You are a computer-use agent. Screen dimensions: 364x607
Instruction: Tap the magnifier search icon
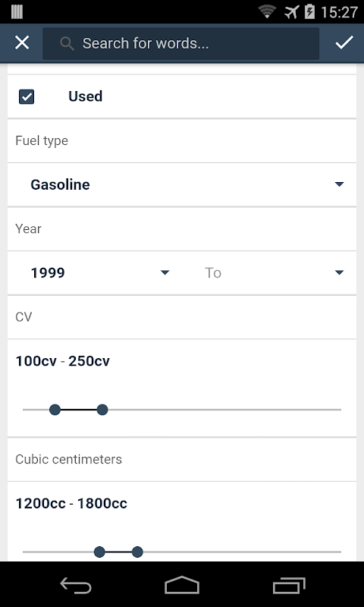coord(67,44)
